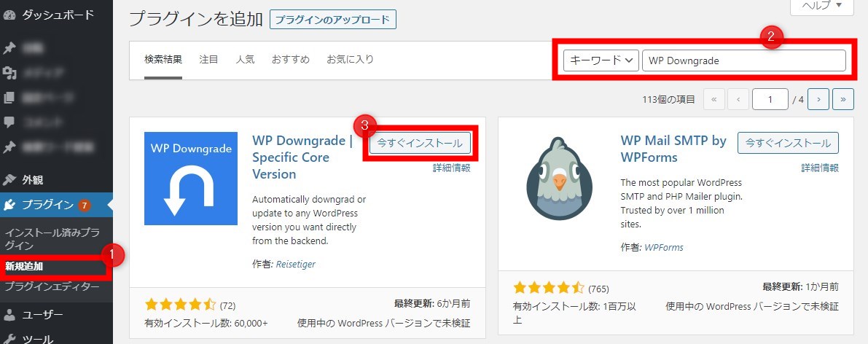868x344 pixels.
Task: Click the blurred media sidebar icon
Action: pyautogui.click(x=9, y=73)
